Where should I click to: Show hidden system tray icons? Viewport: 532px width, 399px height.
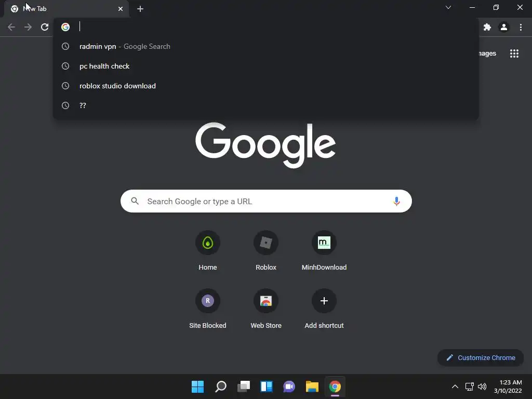pyautogui.click(x=455, y=387)
